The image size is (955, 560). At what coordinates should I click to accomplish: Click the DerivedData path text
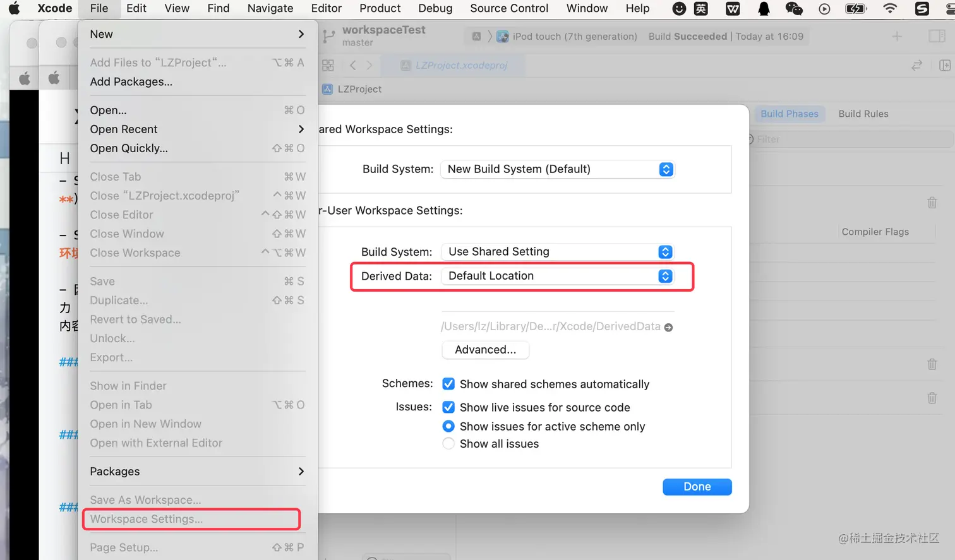tap(551, 326)
